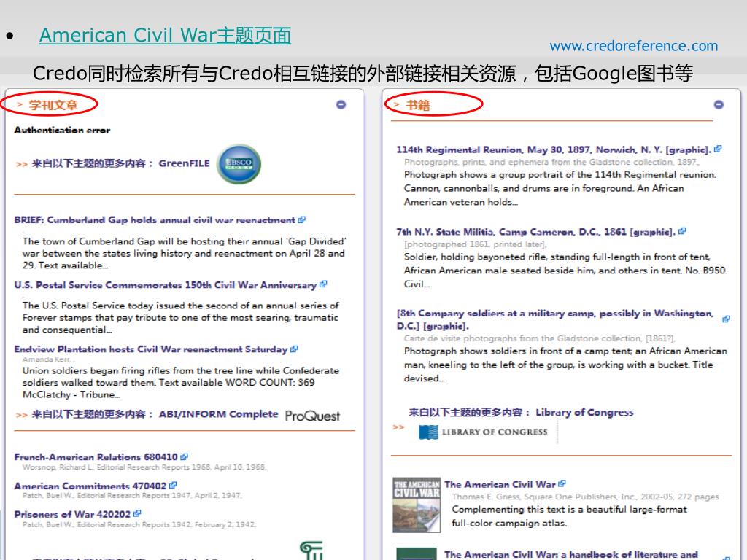Click the arrows before Library of Congress logo
Screen dimensions: 747x560
(x=399, y=427)
